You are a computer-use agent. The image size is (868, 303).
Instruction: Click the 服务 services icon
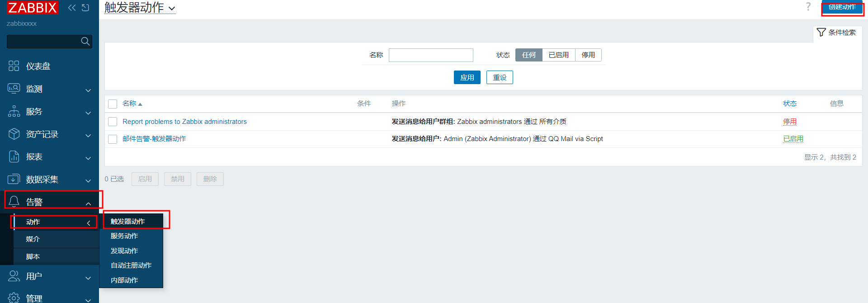pyautogui.click(x=14, y=111)
